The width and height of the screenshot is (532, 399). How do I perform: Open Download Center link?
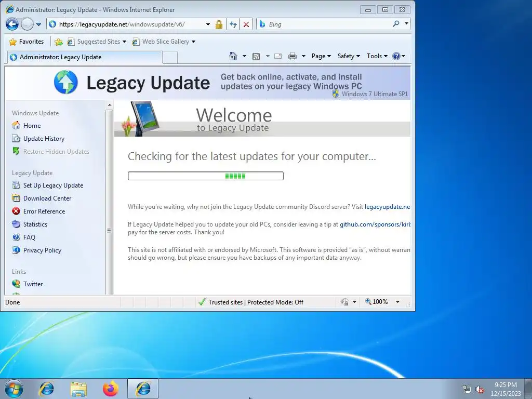[47, 198]
